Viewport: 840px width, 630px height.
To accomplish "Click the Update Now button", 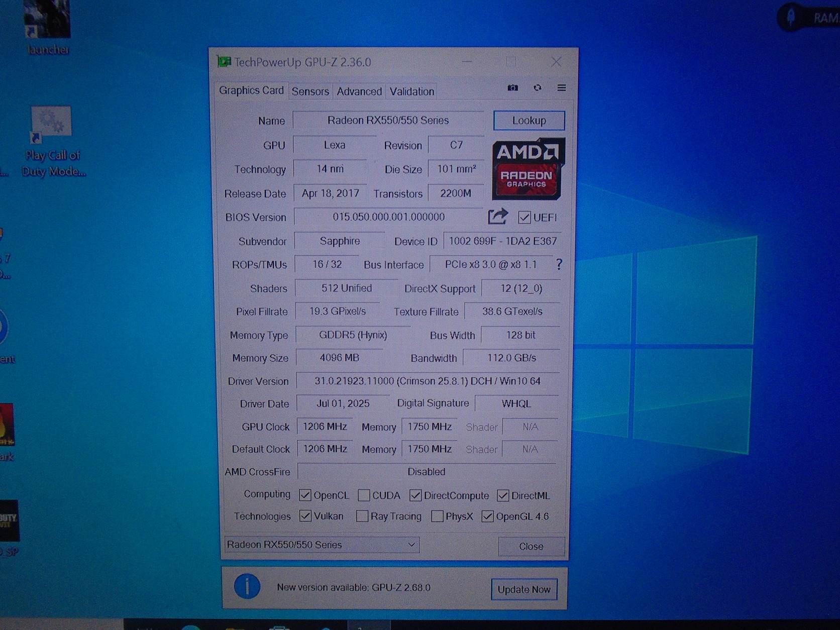I will pyautogui.click(x=524, y=589).
